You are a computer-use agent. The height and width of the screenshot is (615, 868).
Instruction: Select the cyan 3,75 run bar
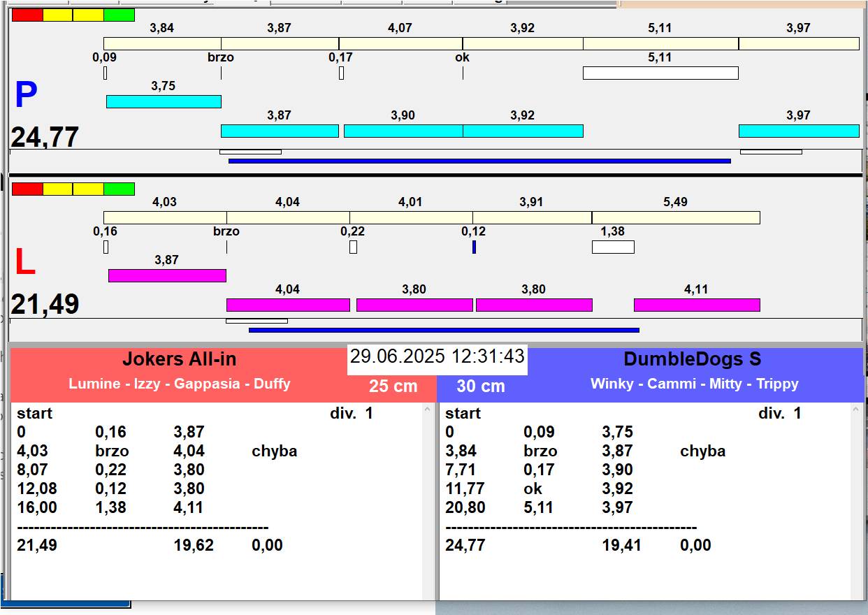click(164, 101)
